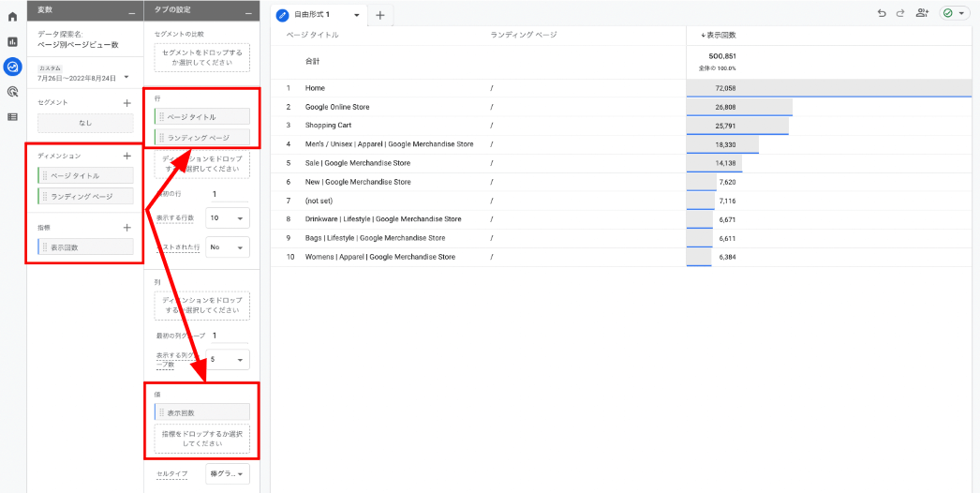Open the data quality checkmark menu
This screenshot has height=493, width=980.
coord(956,13)
